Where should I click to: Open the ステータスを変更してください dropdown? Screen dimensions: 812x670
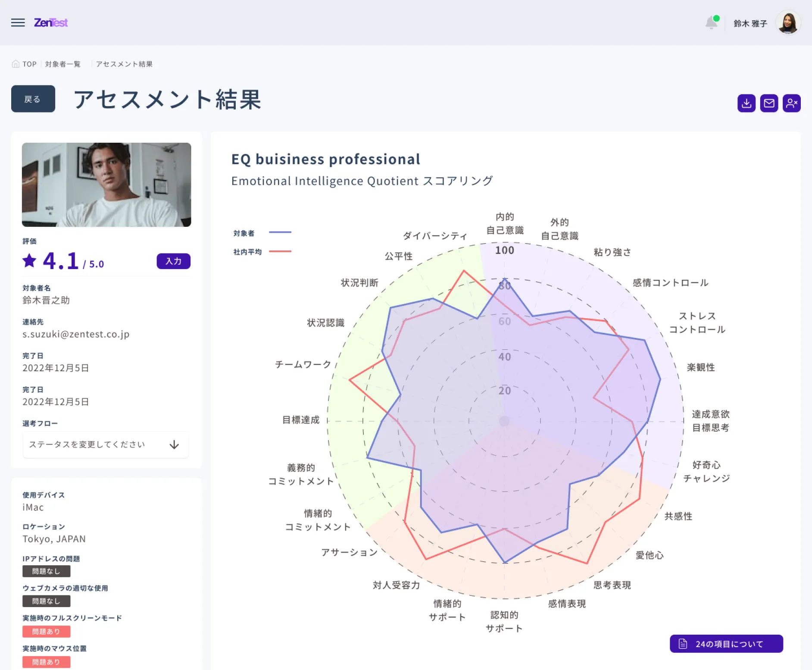pos(106,445)
